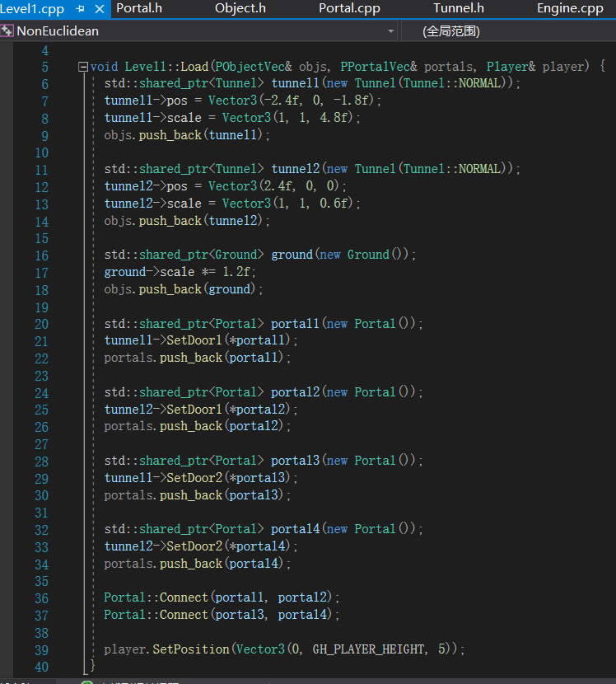616x684 pixels.
Task: Pin the Level1.cpp tab
Action: click(81, 9)
